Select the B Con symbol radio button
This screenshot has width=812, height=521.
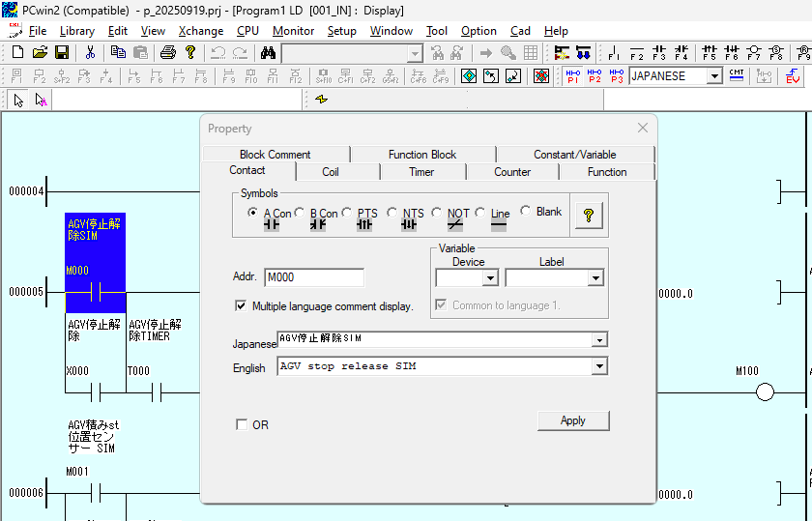[x=300, y=213]
